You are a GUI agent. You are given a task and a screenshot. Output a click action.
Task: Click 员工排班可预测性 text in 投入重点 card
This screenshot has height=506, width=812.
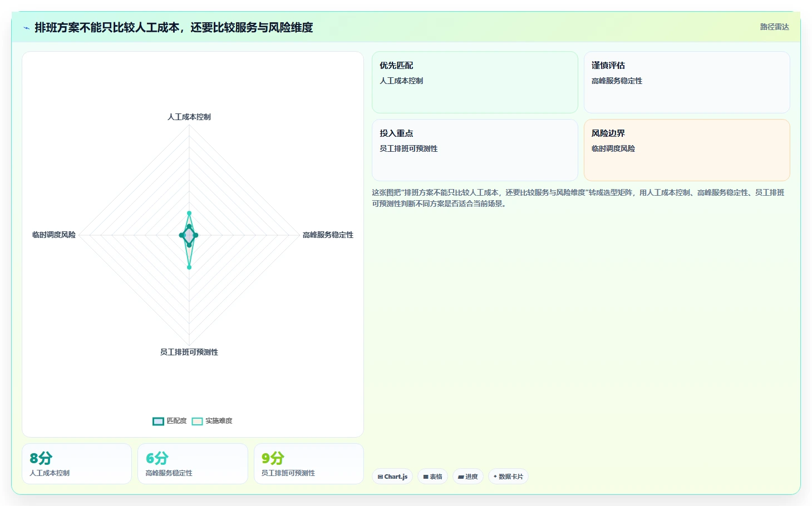pyautogui.click(x=409, y=148)
